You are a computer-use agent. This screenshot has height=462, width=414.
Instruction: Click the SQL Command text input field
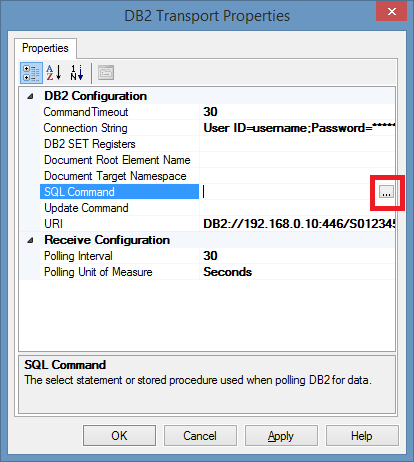point(289,192)
